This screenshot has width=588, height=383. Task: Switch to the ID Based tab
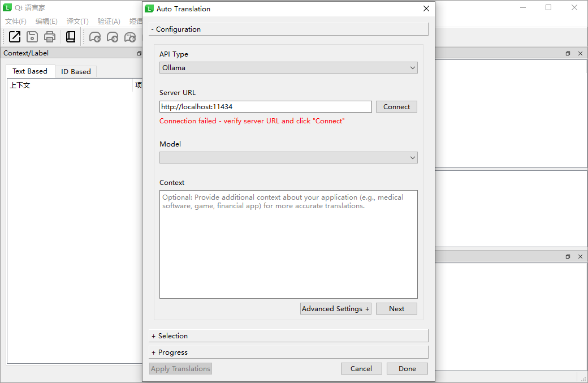[x=76, y=72]
